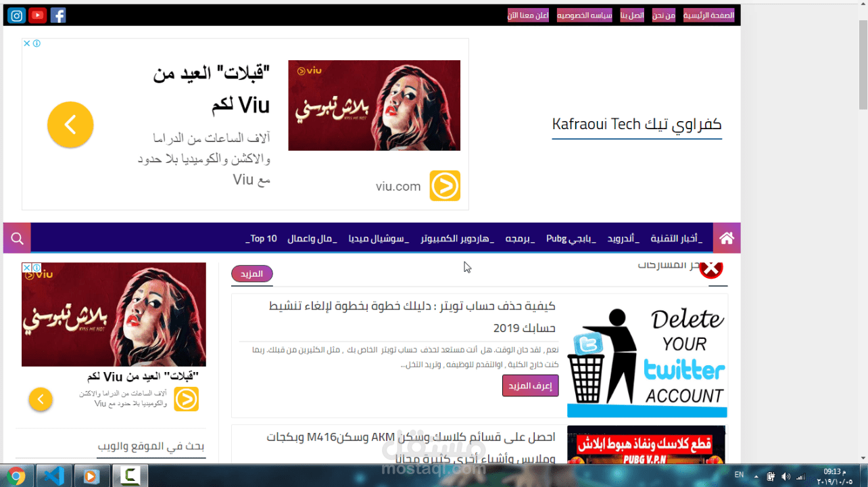Click بحث في الموقع والويب heading
Screen dimensions: 868x487
(151, 446)
